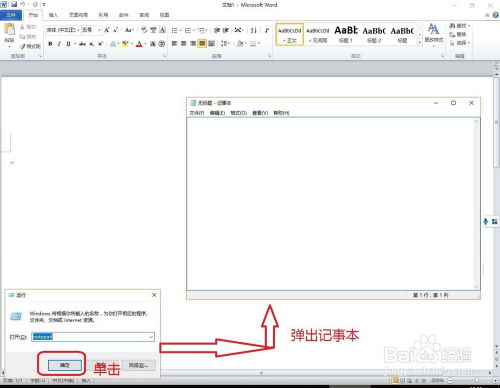Click inside Notepad's text editing area
The image size is (500, 388).
coord(331,204)
